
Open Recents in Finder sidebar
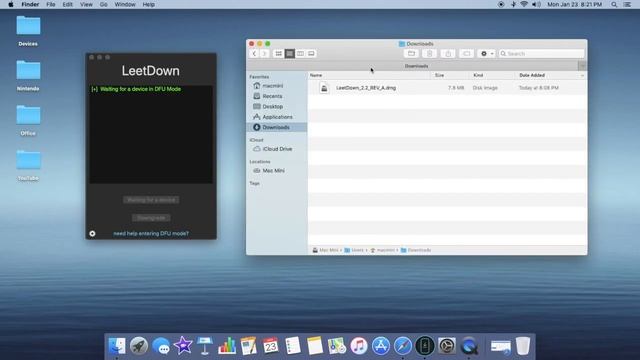click(x=272, y=96)
